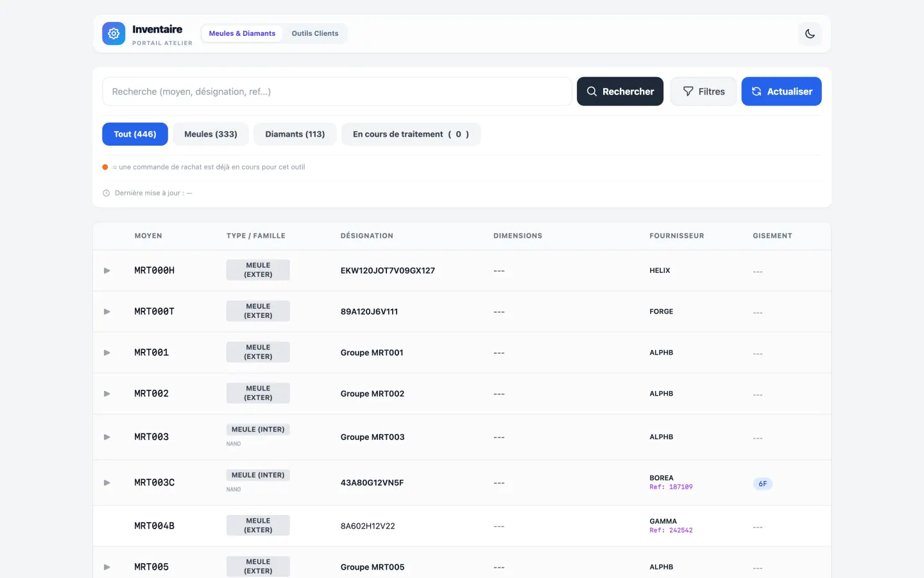The width and height of the screenshot is (924, 578).
Task: Click designation Groupe MRT003
Action: coord(372,437)
